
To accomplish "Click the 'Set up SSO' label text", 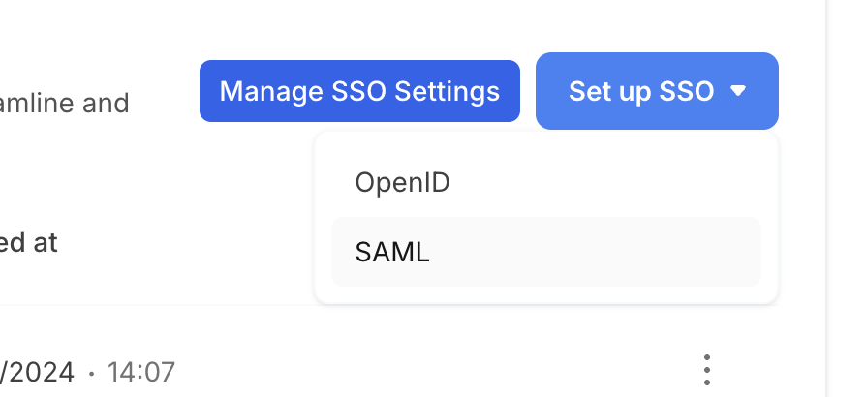I will [640, 91].
